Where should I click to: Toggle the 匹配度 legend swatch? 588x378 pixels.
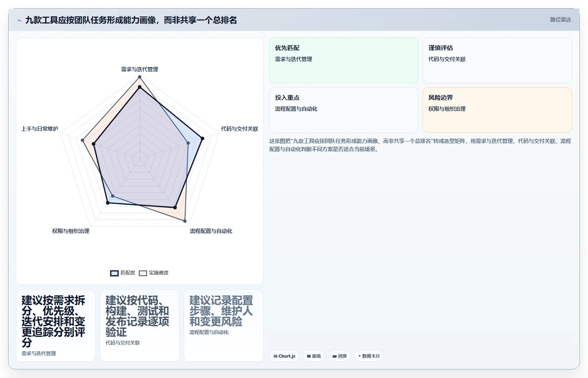coord(114,273)
